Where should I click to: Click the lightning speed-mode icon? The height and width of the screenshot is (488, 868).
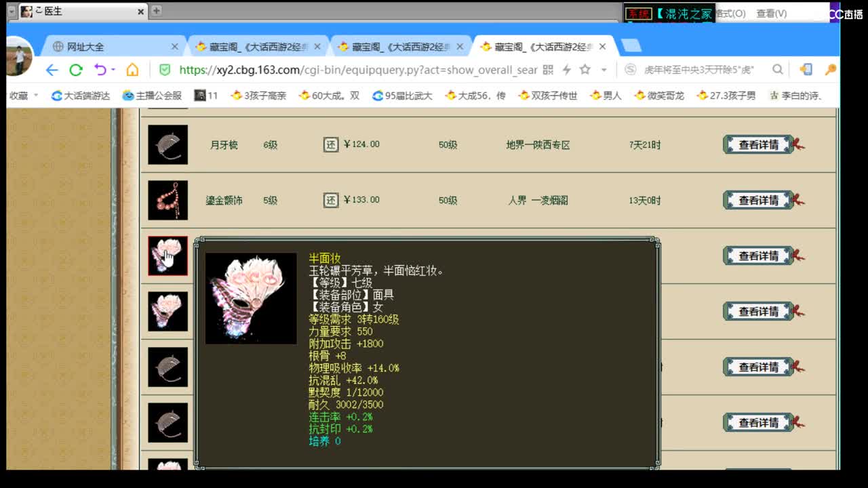point(566,70)
